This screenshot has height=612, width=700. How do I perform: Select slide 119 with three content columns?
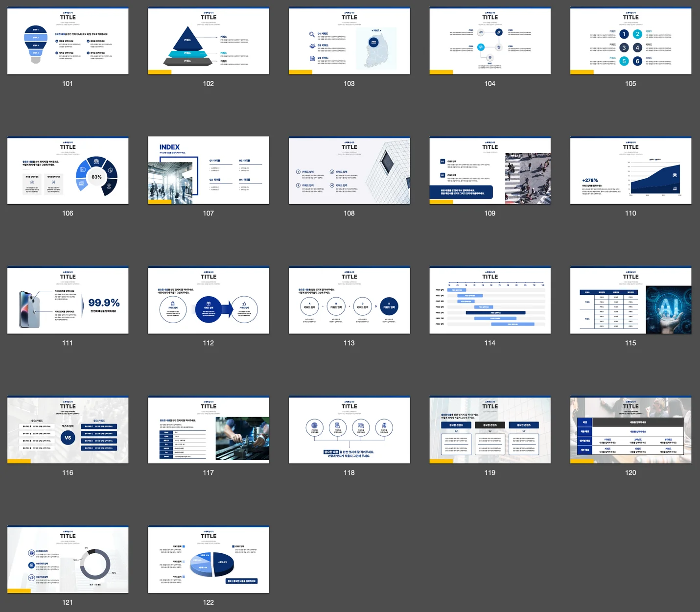coord(490,430)
